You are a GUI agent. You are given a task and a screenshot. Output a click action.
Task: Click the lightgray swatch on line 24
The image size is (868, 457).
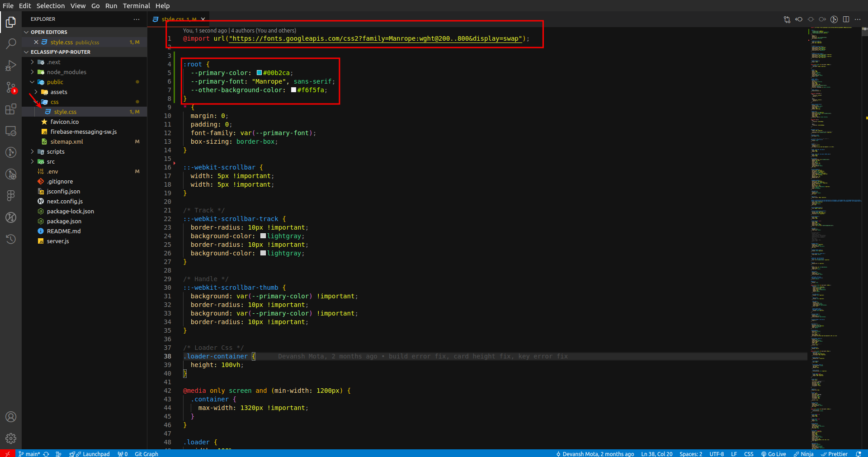point(263,236)
